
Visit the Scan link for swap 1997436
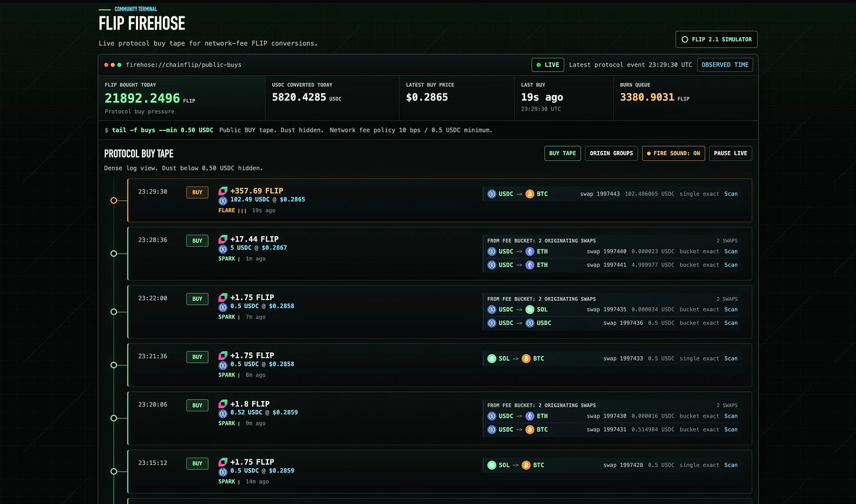click(x=731, y=323)
